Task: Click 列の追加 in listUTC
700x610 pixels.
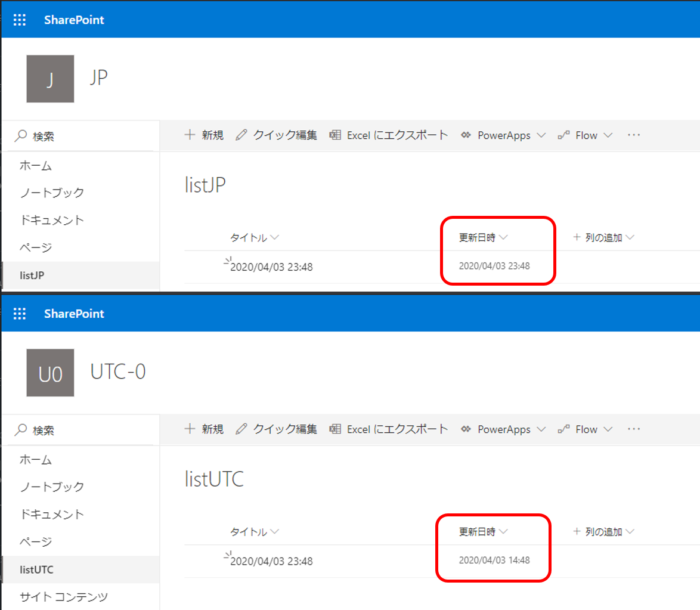Action: pyautogui.click(x=603, y=531)
